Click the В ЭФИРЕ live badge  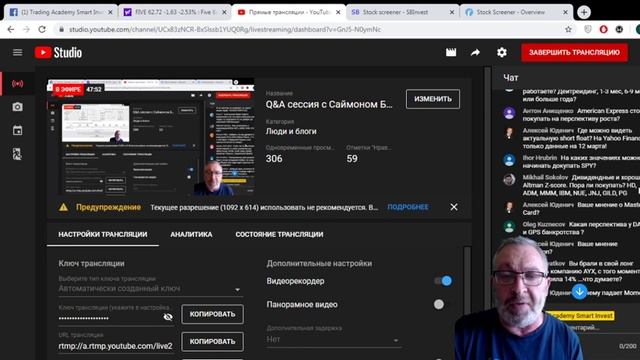[x=68, y=89]
